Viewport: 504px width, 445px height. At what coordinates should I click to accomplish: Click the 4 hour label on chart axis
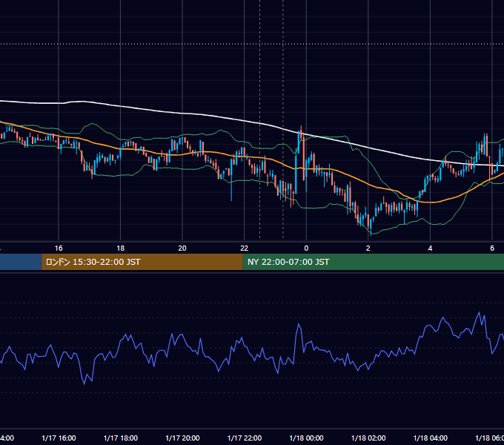(430, 248)
